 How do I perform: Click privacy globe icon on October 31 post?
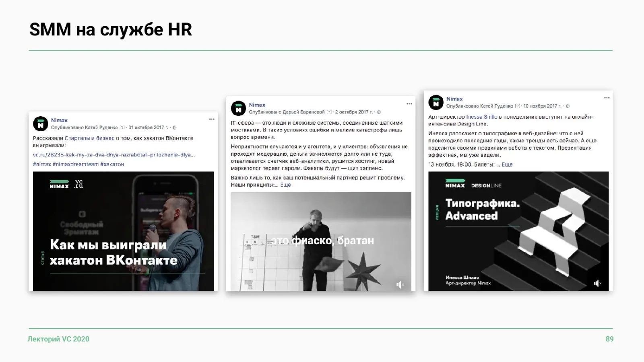pos(175,128)
